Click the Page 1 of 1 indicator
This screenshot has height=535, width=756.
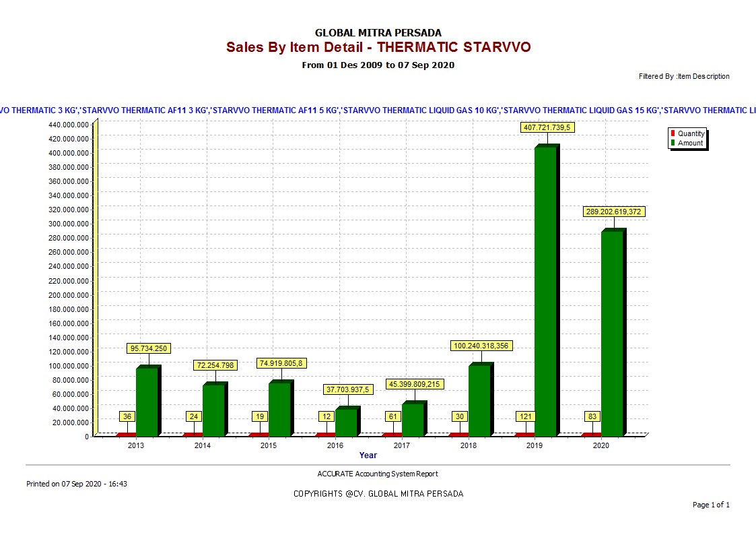[x=711, y=505]
